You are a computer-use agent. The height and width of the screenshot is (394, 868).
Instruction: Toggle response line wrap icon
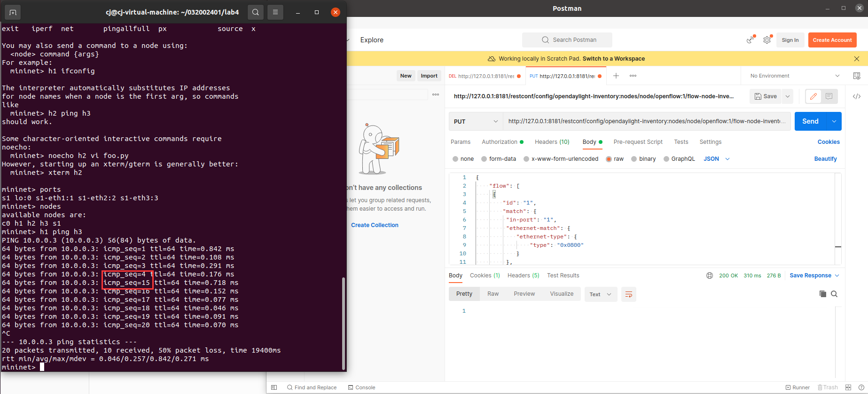coord(629,294)
